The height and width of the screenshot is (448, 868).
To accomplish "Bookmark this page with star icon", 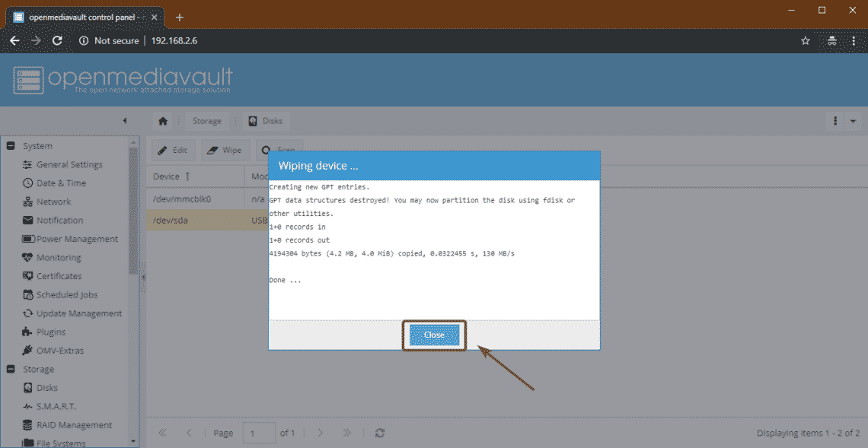I will click(806, 40).
